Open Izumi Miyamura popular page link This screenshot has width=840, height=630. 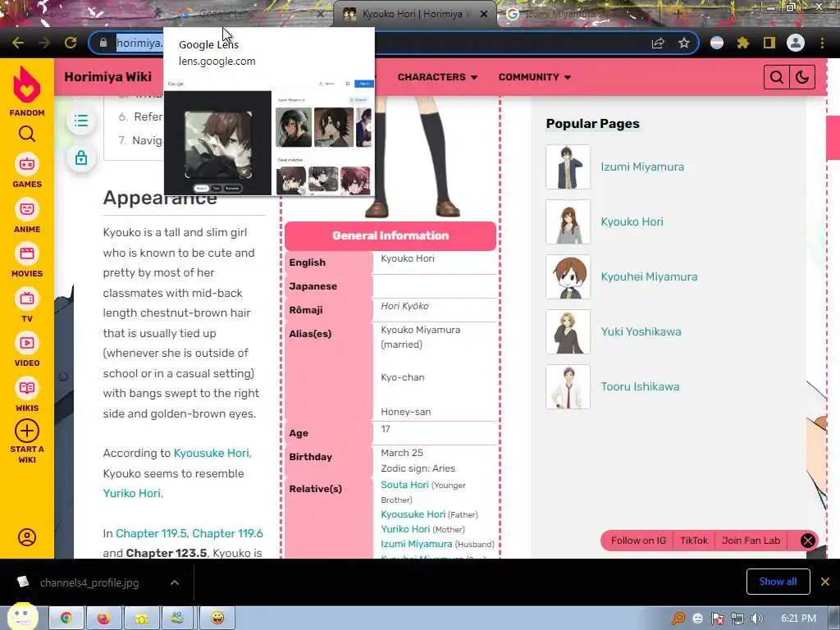coord(642,167)
